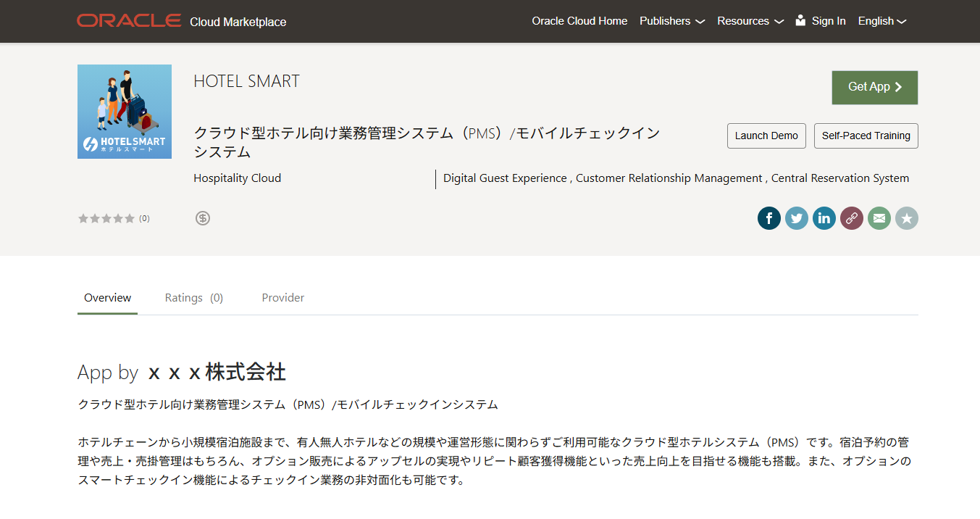Copy the listing link icon
The image size is (980, 519).
point(851,218)
